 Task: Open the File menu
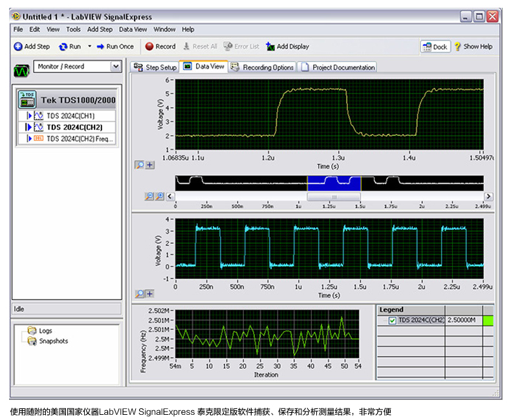click(x=18, y=29)
